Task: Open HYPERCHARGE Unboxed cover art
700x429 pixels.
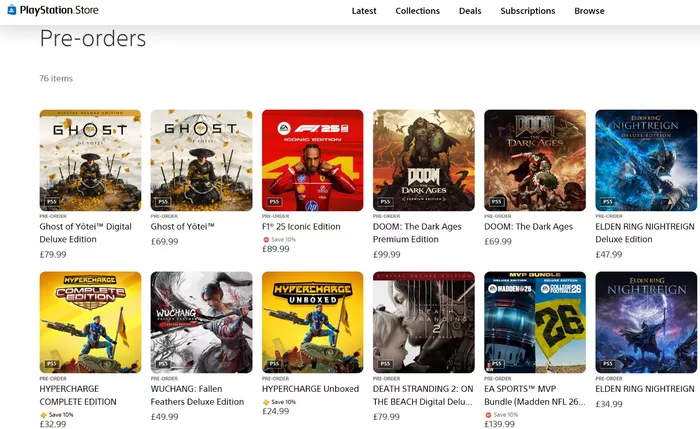Action: click(312, 322)
